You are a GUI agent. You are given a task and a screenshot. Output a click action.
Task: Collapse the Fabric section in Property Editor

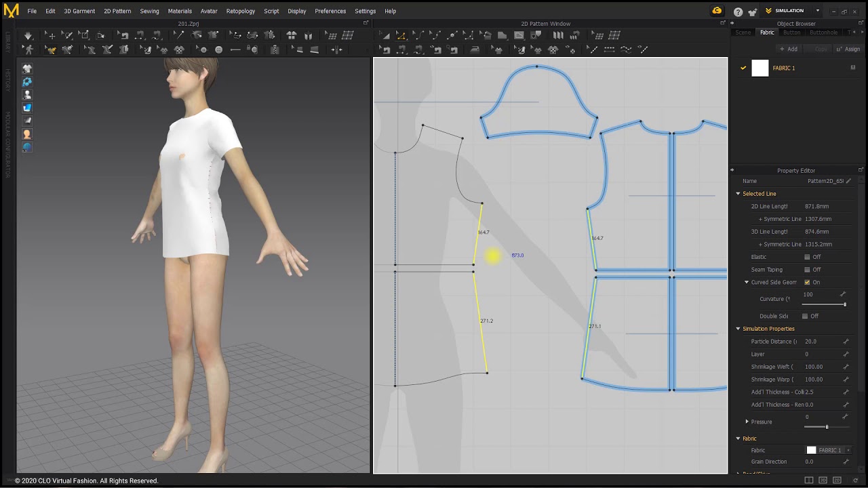click(738, 439)
